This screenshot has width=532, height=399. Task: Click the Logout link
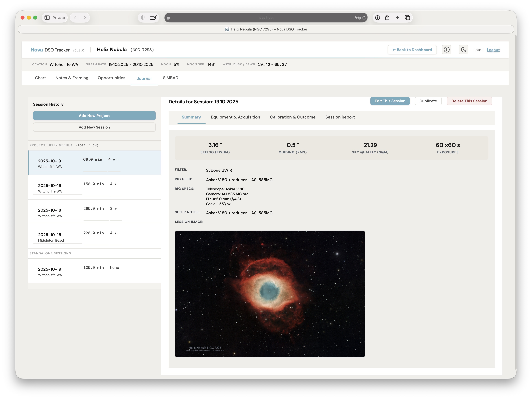(493, 50)
